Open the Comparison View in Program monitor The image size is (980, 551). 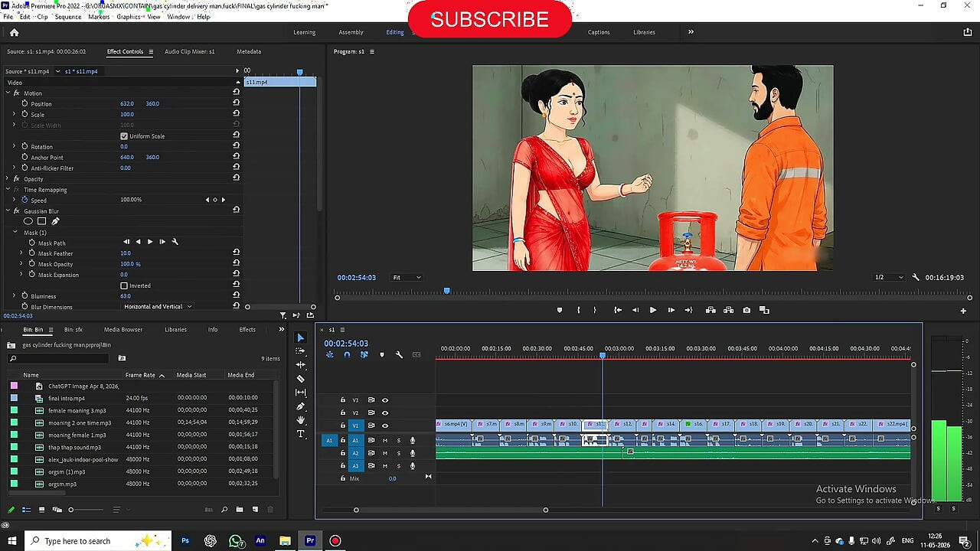click(x=764, y=310)
